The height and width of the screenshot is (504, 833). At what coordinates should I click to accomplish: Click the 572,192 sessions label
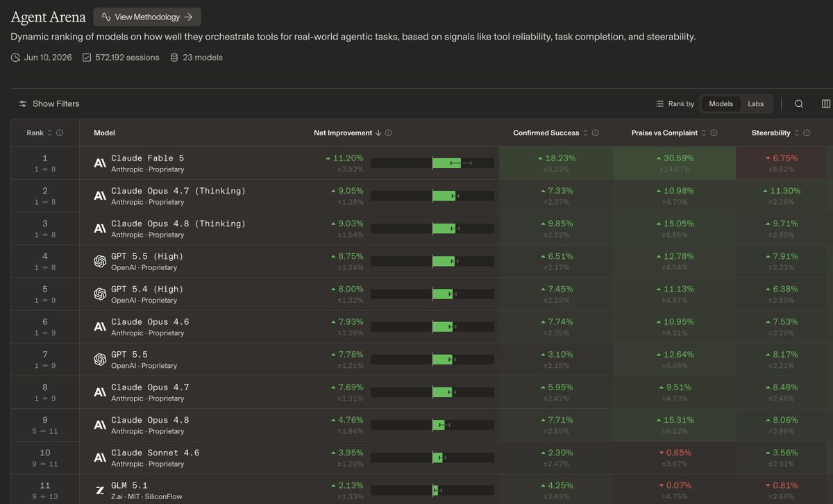click(x=127, y=58)
